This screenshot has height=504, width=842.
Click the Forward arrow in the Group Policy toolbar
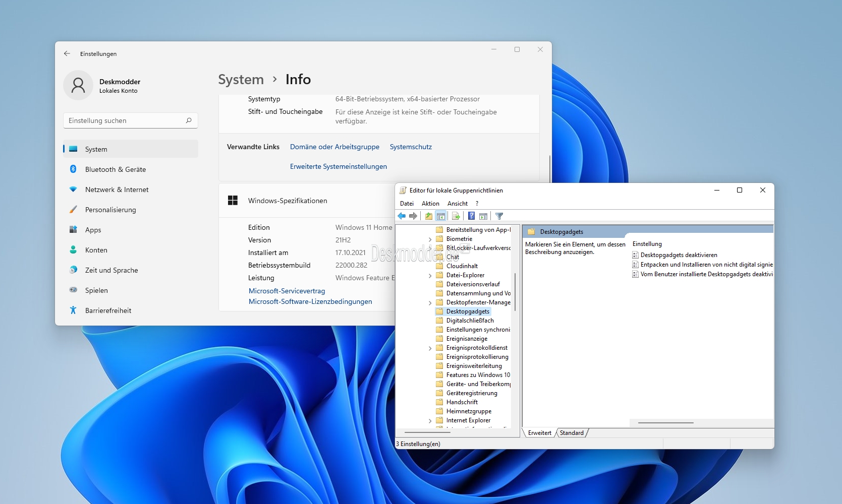413,216
